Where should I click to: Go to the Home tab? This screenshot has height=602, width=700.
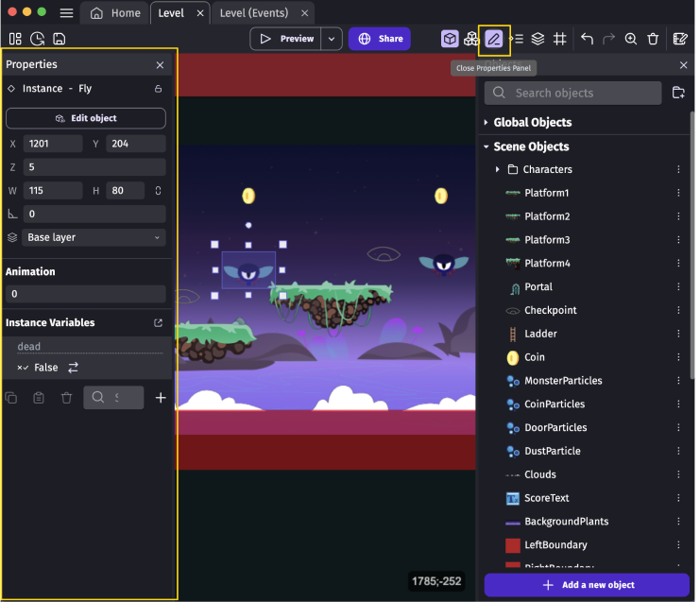click(x=116, y=13)
